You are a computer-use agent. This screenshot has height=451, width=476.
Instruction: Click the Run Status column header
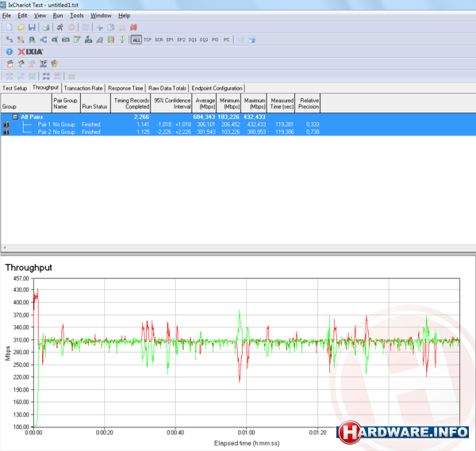(95, 103)
